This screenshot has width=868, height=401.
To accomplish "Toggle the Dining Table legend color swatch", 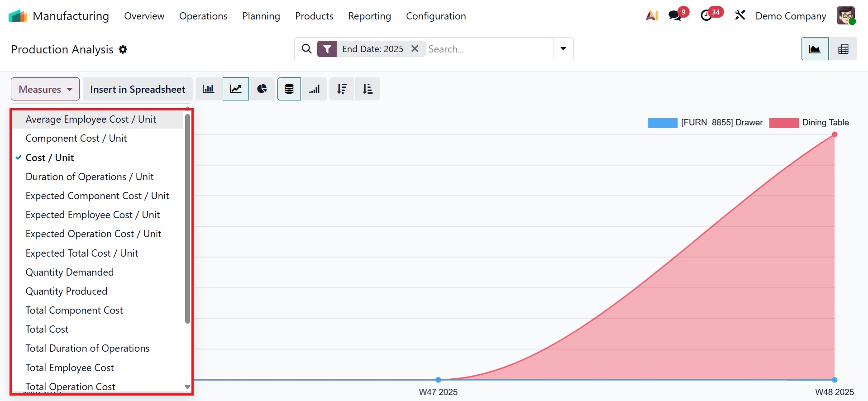I will click(x=783, y=123).
